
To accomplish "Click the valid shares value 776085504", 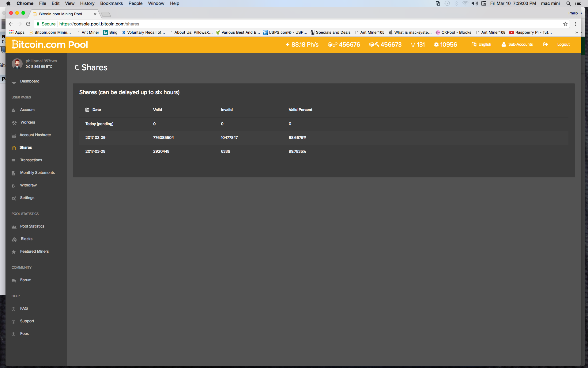I will pyautogui.click(x=163, y=138).
